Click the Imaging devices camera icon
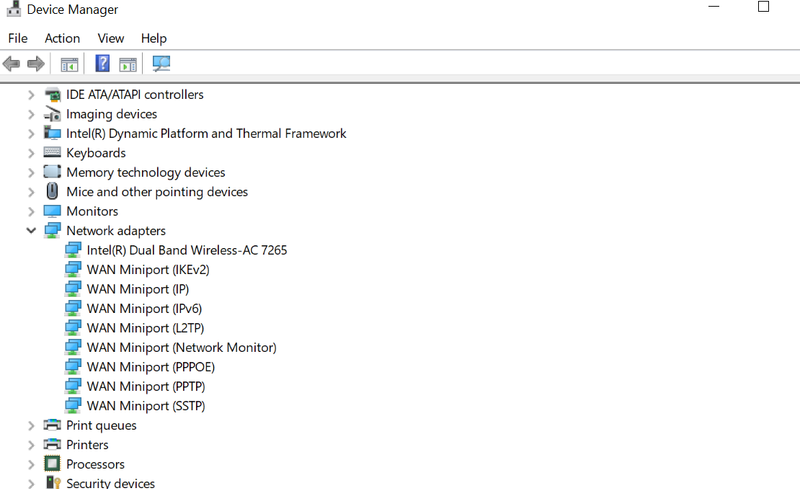 tap(52, 114)
